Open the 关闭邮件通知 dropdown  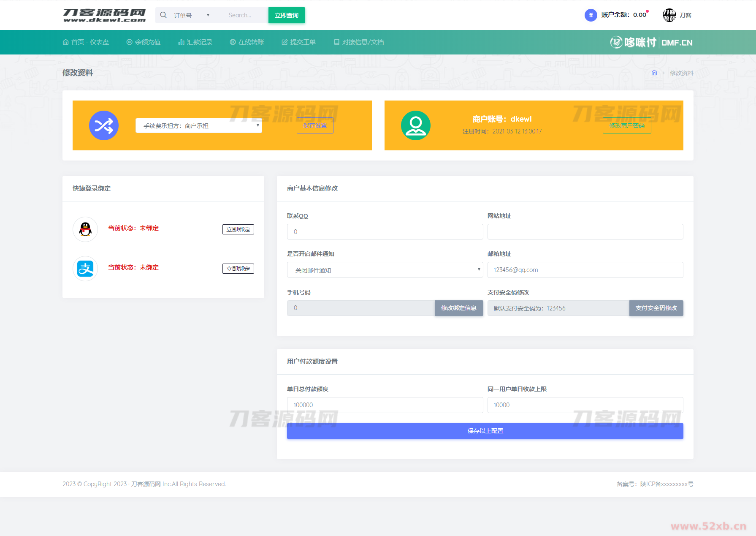tap(385, 270)
